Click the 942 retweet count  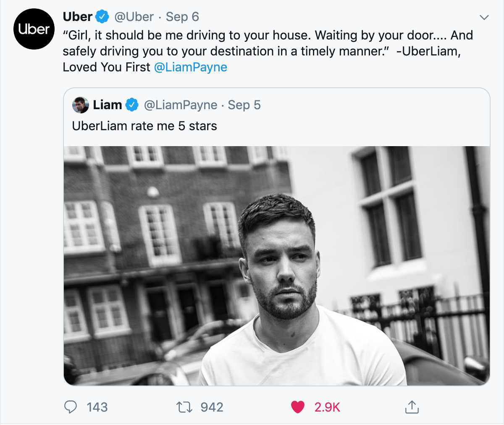[x=212, y=407]
